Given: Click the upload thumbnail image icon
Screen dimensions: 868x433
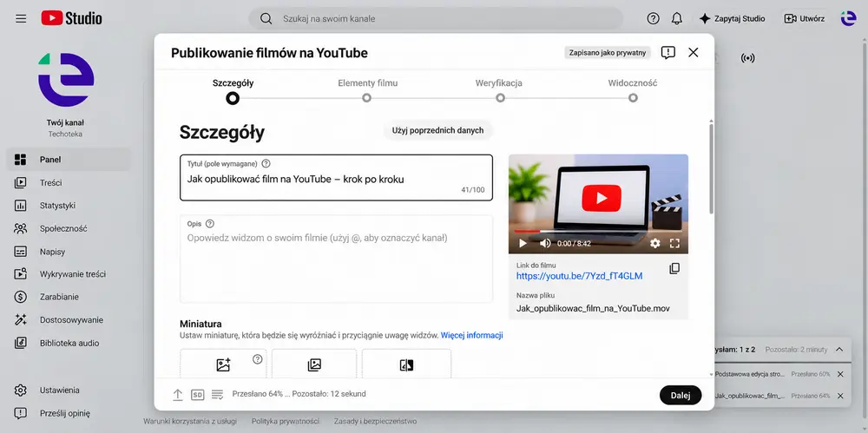Looking at the screenshot, I should coord(223,365).
